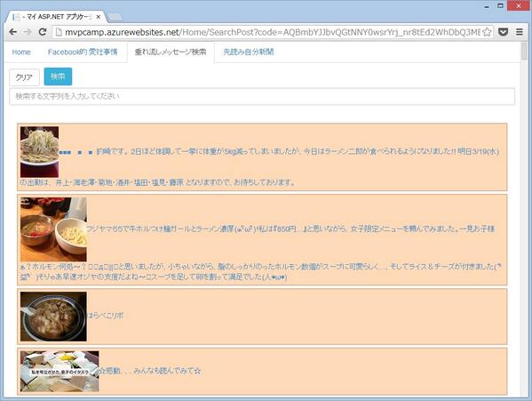Open a new browser tab
Viewport: 532px width, 401px height.
coord(116,17)
